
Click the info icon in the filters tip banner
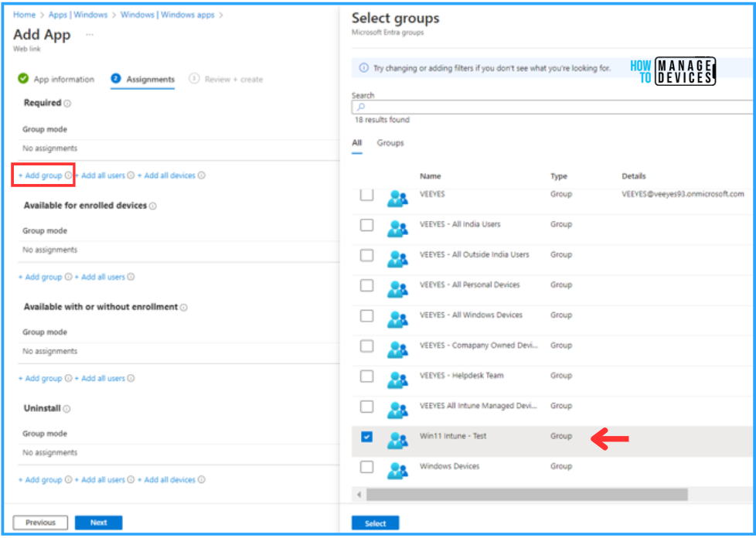364,68
